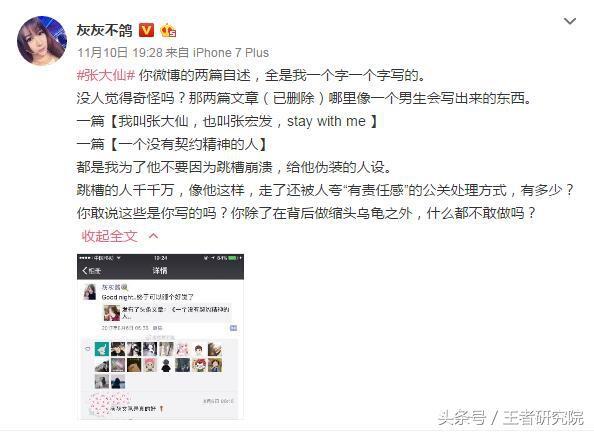Click the up chevron beside 收起全文
The height and width of the screenshot is (432, 594).
pyautogui.click(x=153, y=236)
